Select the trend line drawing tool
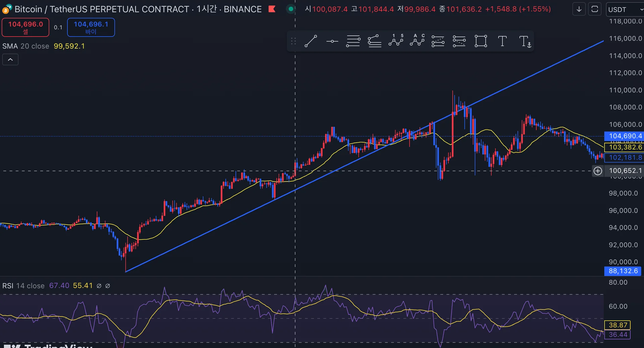644x348 pixels. click(x=311, y=41)
